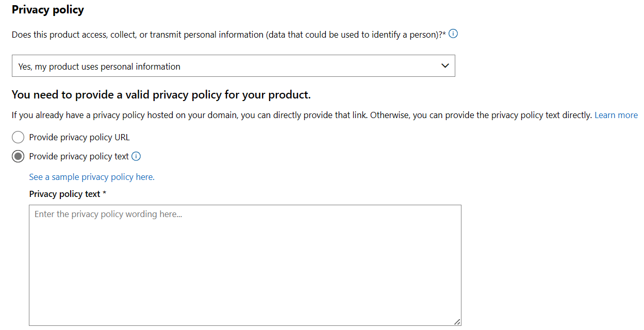The width and height of the screenshot is (644, 330).
Task: Click the "Privacy policy text *" field label
Action: 65,194
